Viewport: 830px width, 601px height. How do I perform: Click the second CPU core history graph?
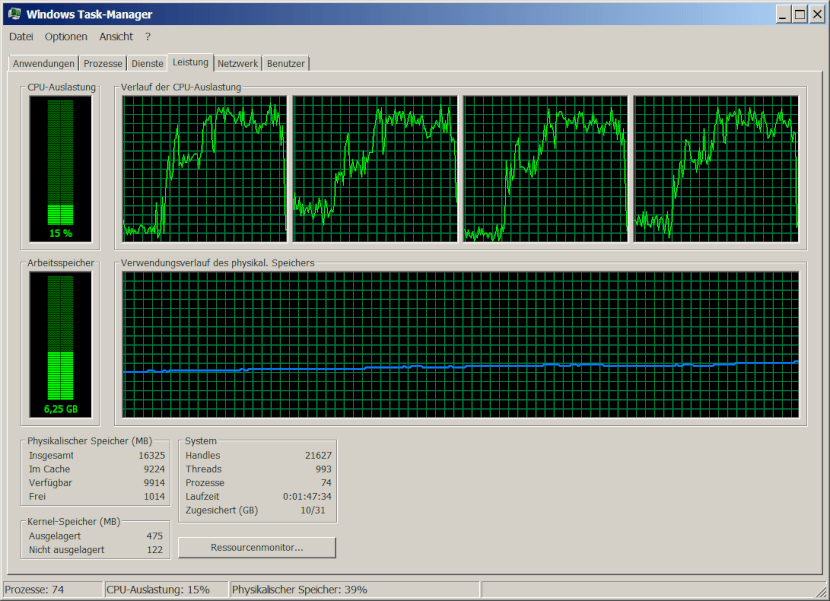[375, 168]
